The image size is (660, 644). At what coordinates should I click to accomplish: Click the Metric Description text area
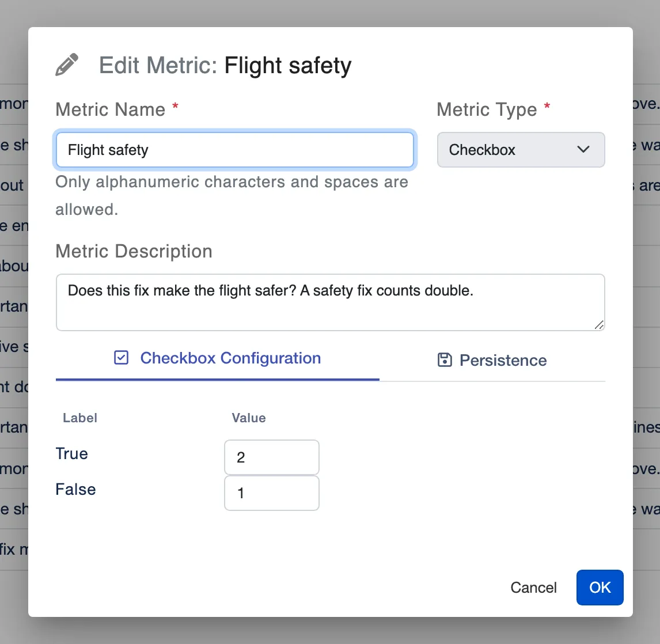pos(331,302)
